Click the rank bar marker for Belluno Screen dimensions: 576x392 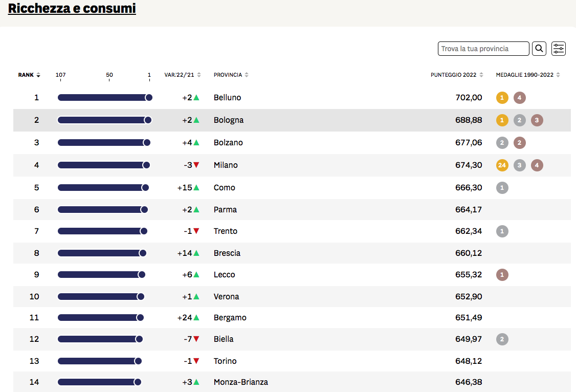[x=149, y=98]
